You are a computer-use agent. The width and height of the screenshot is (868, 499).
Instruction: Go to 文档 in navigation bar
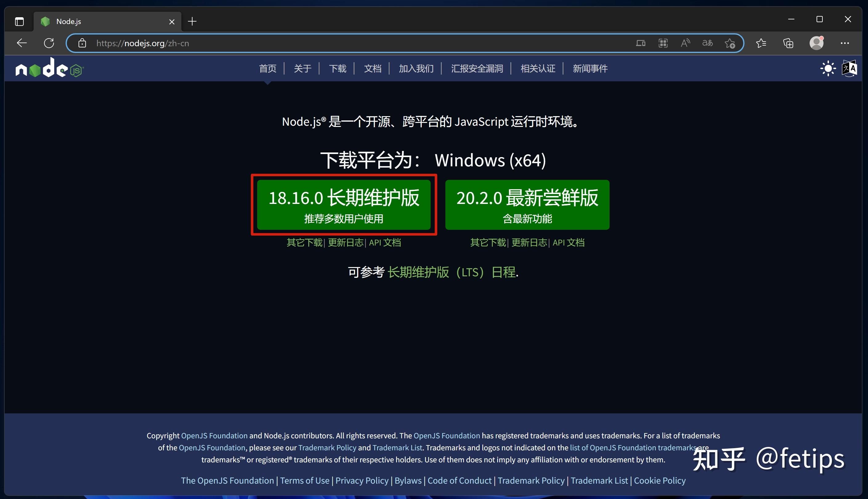pyautogui.click(x=372, y=69)
